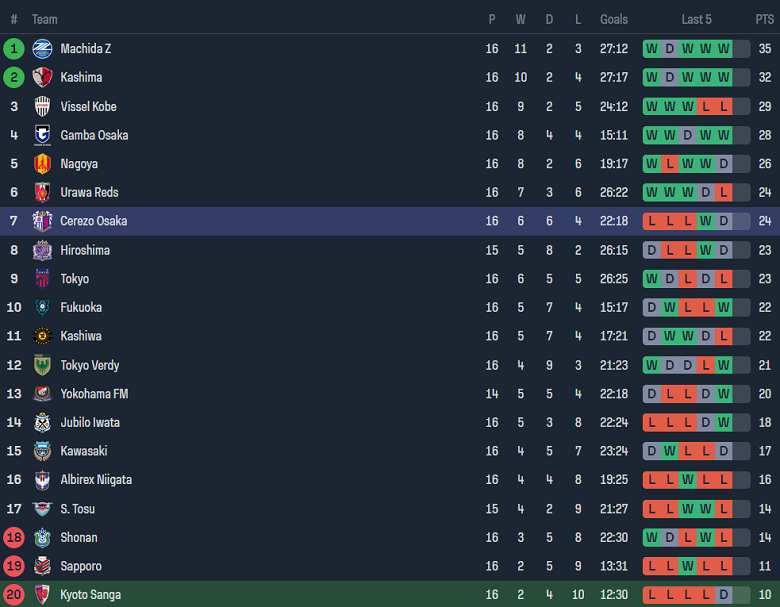Click Vissel Kobe's latest loss result badge
780x607 pixels.
[723, 106]
